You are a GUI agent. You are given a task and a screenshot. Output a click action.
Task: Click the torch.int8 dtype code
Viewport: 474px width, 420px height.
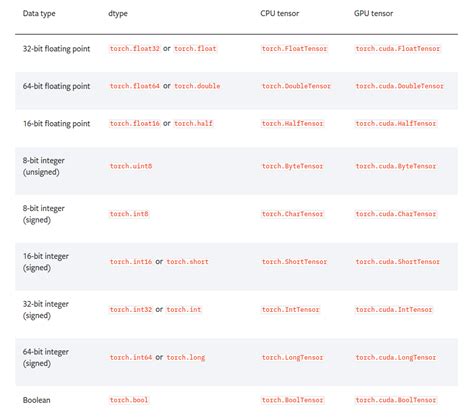pos(129,214)
